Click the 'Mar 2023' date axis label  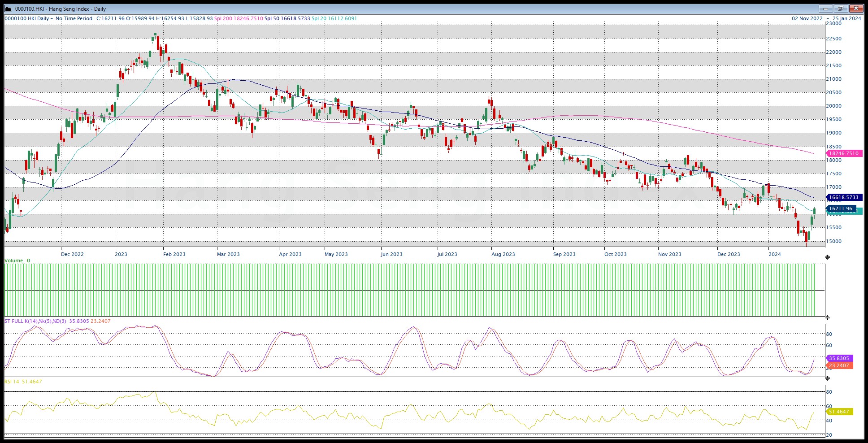(228, 254)
